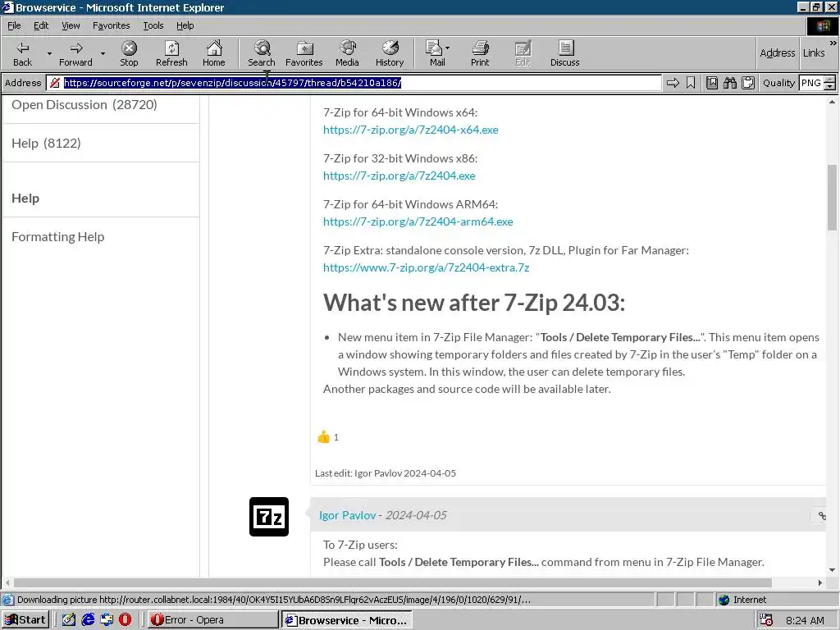
Task: Open the Open Discussion (28720) forum
Action: coord(84,105)
